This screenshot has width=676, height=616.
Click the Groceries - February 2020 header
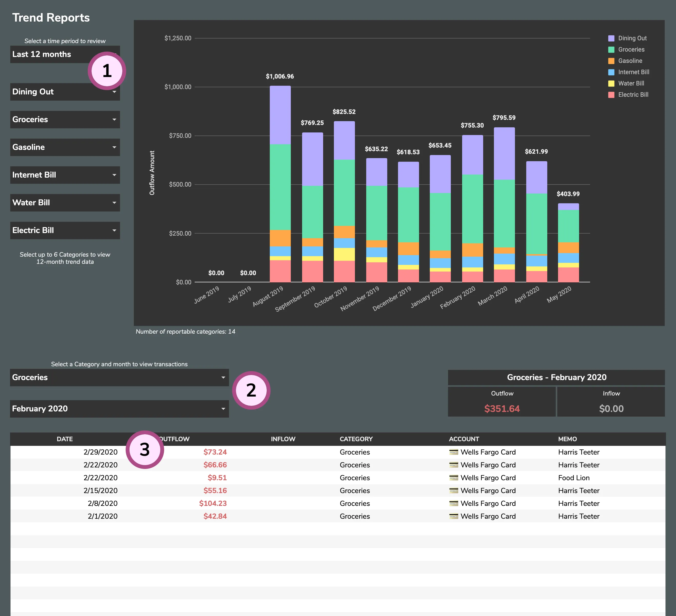[x=556, y=377]
